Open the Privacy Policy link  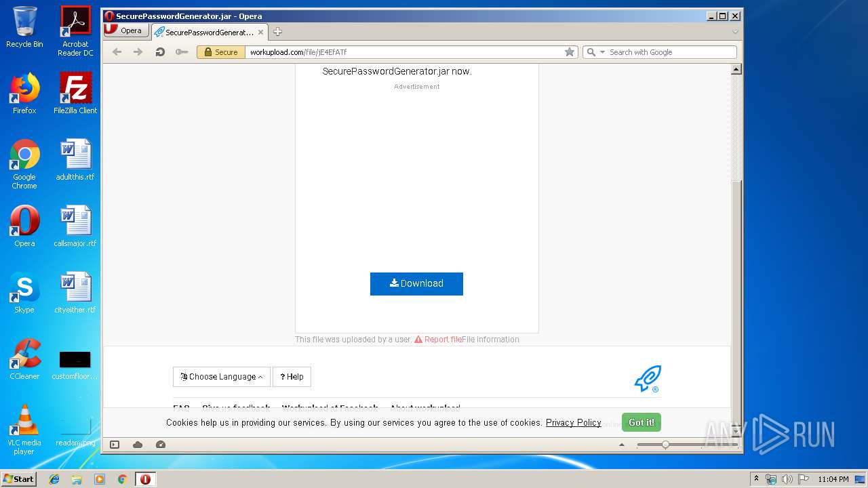click(x=574, y=422)
